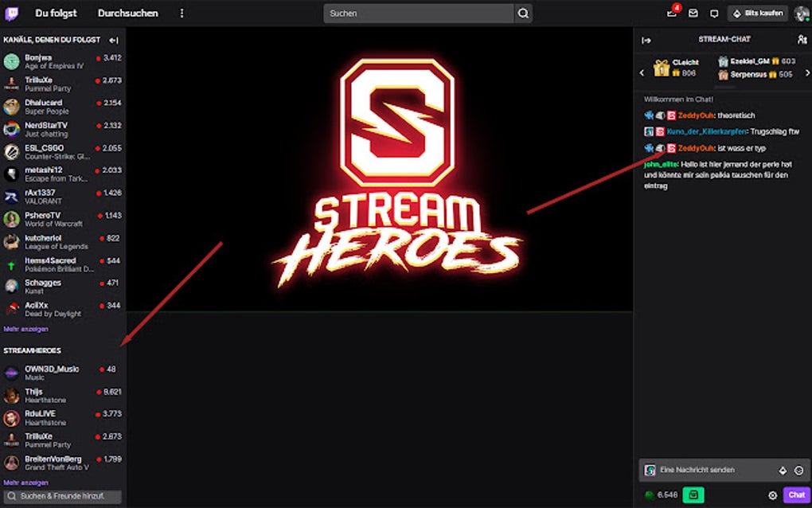Open the chat settings gear
812x508 pixels.
pos(772,494)
